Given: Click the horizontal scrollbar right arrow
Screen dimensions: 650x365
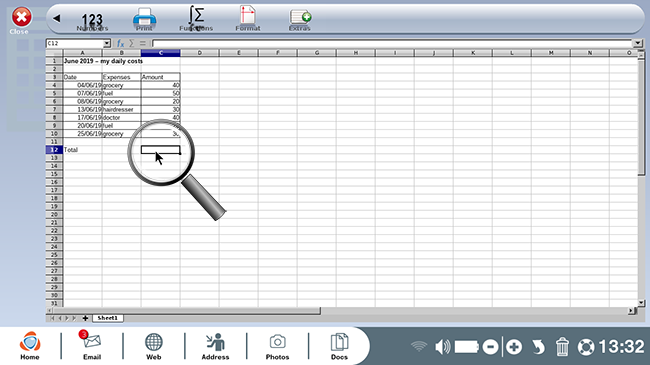Looking at the screenshot, I should [x=632, y=310].
